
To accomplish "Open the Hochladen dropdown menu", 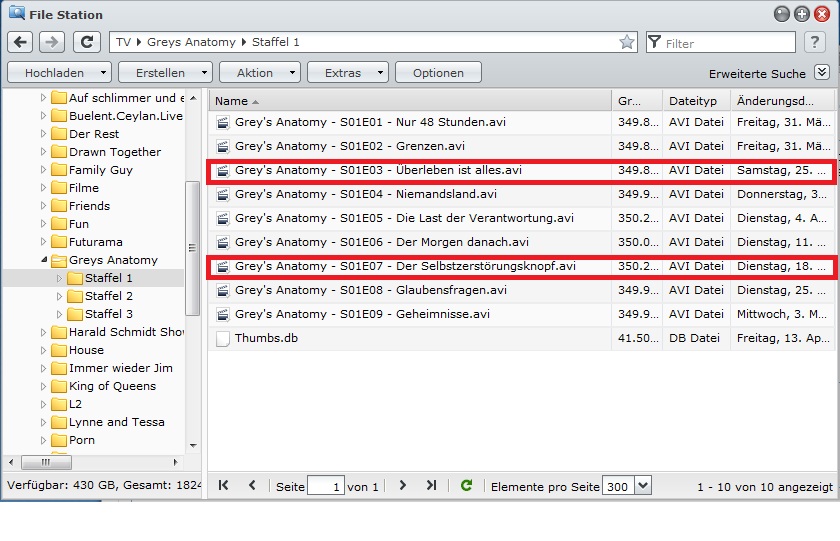I will [x=59, y=72].
